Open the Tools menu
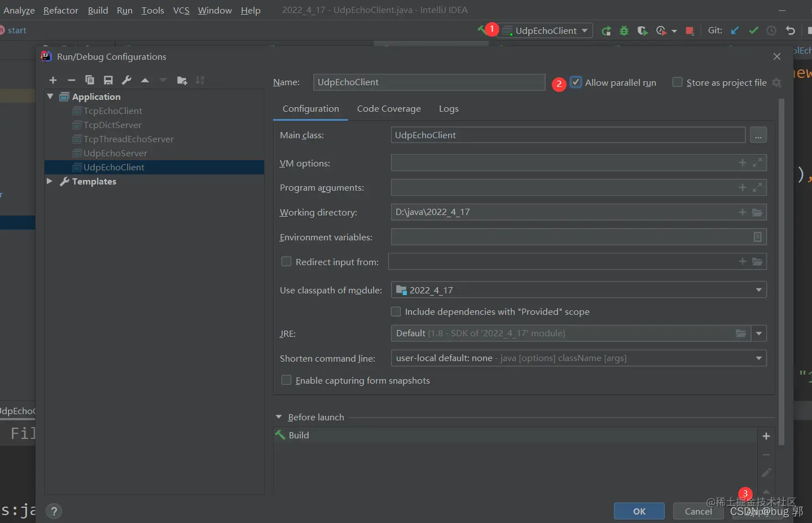The width and height of the screenshot is (812, 523). click(152, 10)
